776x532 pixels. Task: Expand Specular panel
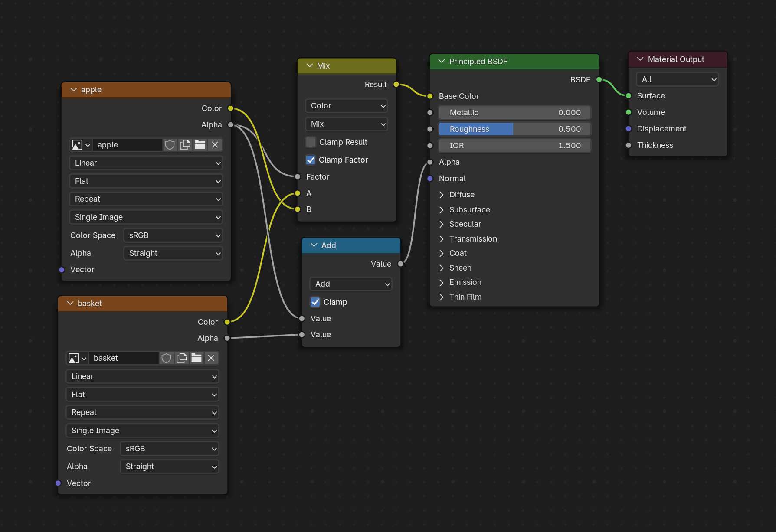point(442,224)
